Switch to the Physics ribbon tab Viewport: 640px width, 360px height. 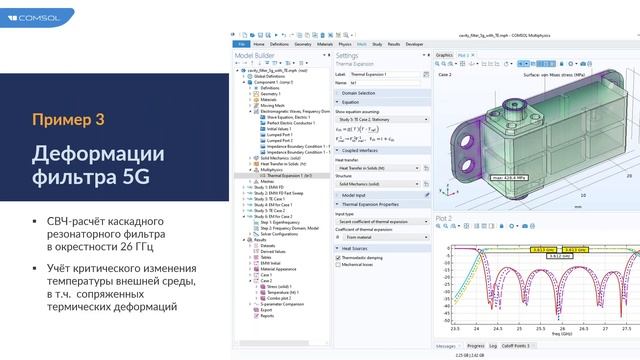(x=345, y=44)
